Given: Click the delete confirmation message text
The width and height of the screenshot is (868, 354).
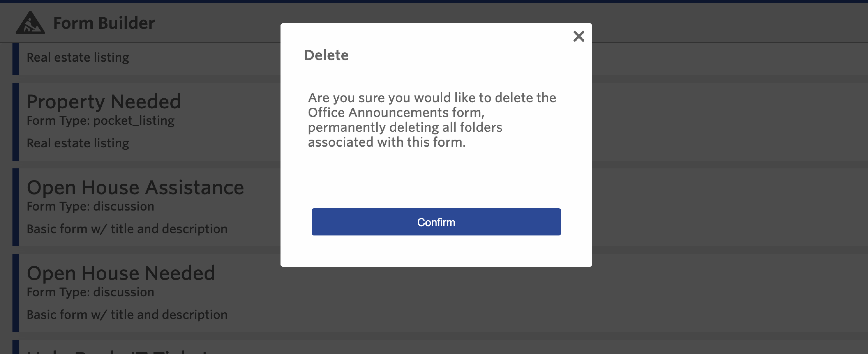Looking at the screenshot, I should (x=431, y=120).
